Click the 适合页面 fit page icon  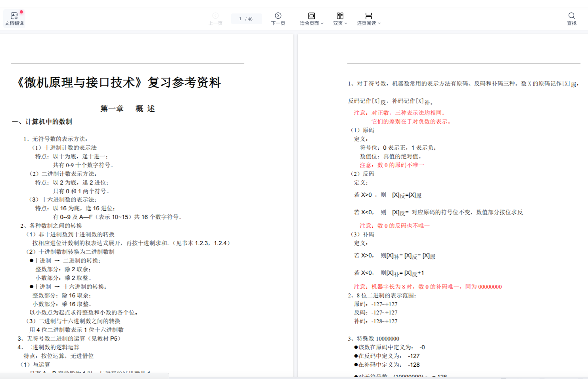pyautogui.click(x=311, y=15)
